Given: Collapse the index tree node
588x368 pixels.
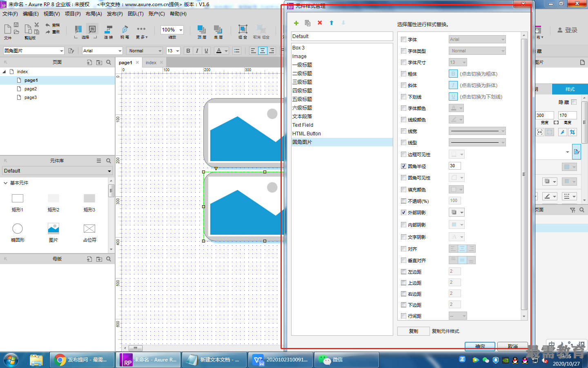Looking at the screenshot, I should [4, 72].
